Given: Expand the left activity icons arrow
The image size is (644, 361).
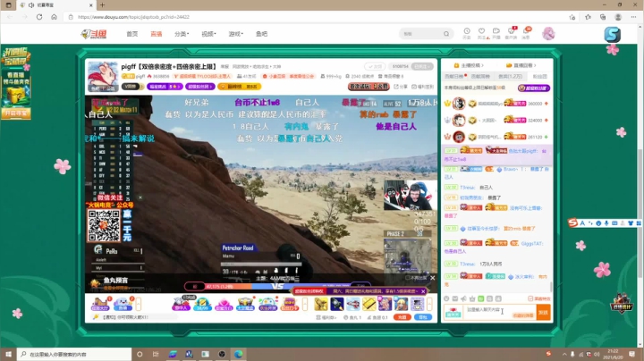Looking at the screenshot, I should point(139,304).
